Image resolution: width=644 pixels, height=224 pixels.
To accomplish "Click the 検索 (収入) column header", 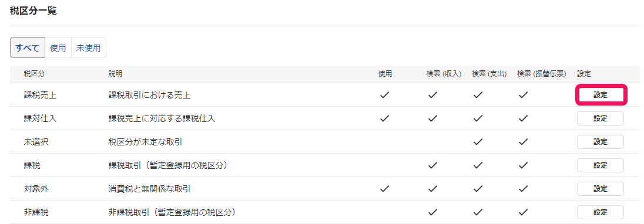I will pyautogui.click(x=444, y=74).
